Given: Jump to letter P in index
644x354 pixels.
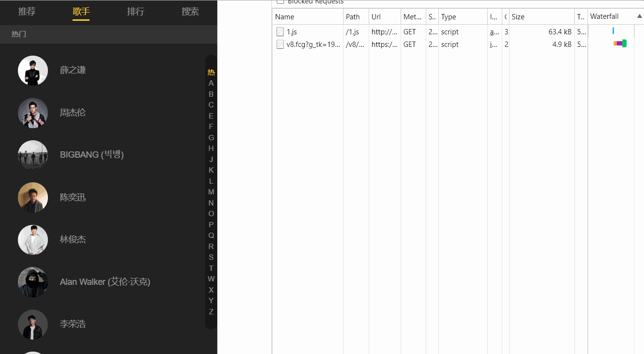Looking at the screenshot, I should [211, 225].
